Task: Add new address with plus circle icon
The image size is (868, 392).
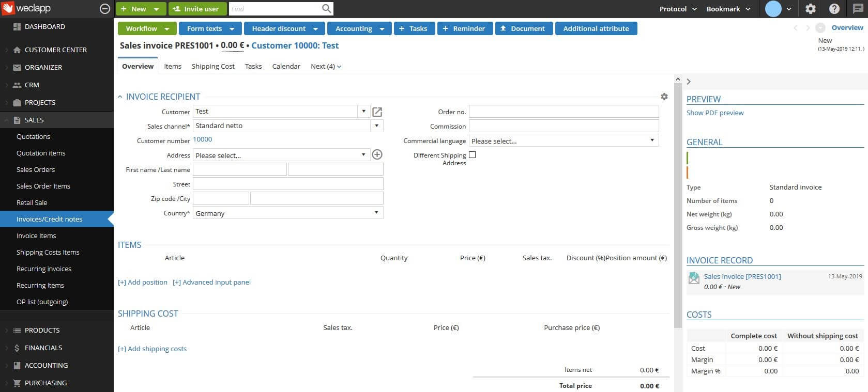Action: point(377,154)
